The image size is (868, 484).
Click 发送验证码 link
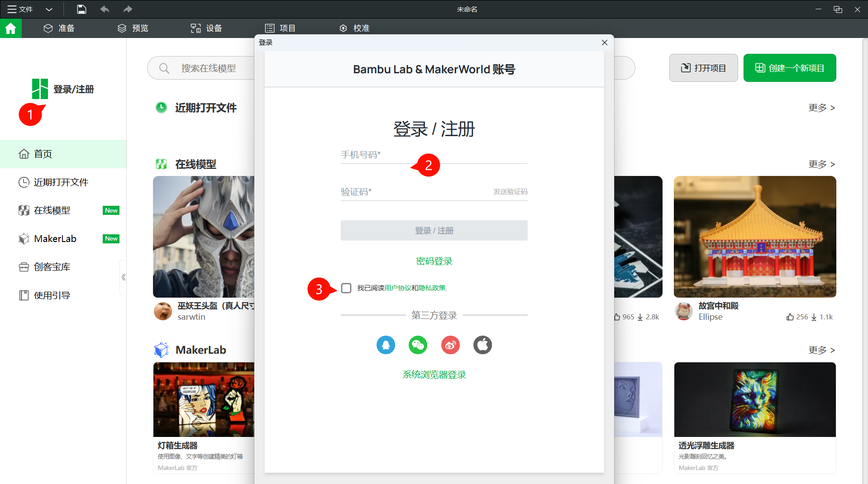510,192
